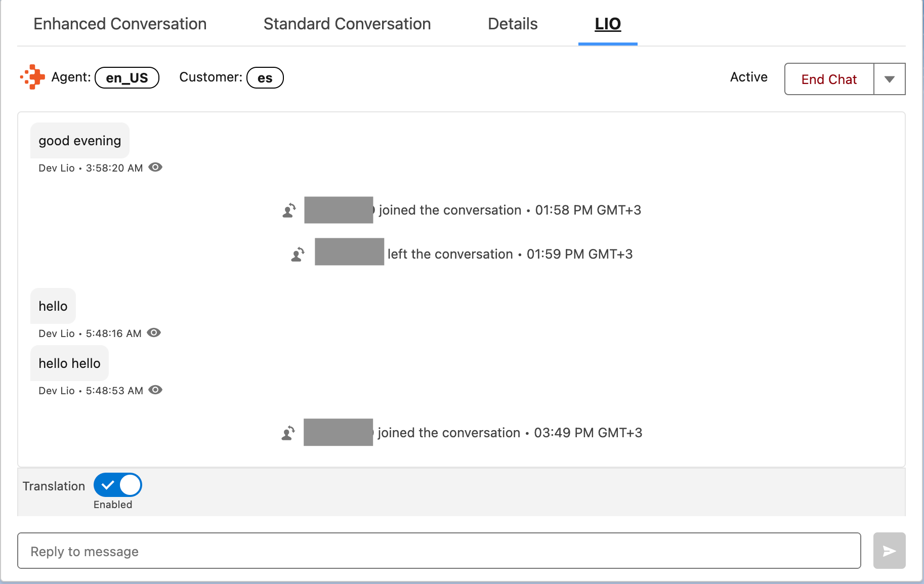924x584 pixels.
Task: Disable the Translation toggle switch
Action: tap(118, 485)
